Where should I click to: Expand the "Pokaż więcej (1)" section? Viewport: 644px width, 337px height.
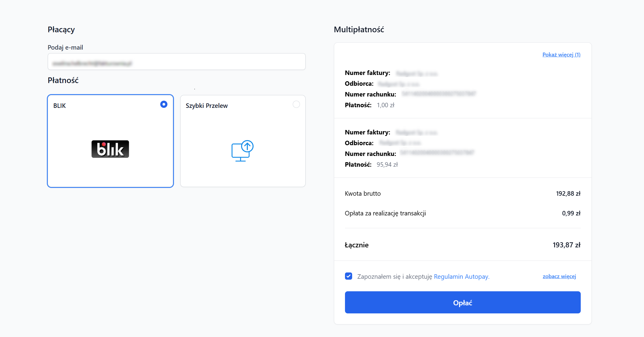(561, 54)
